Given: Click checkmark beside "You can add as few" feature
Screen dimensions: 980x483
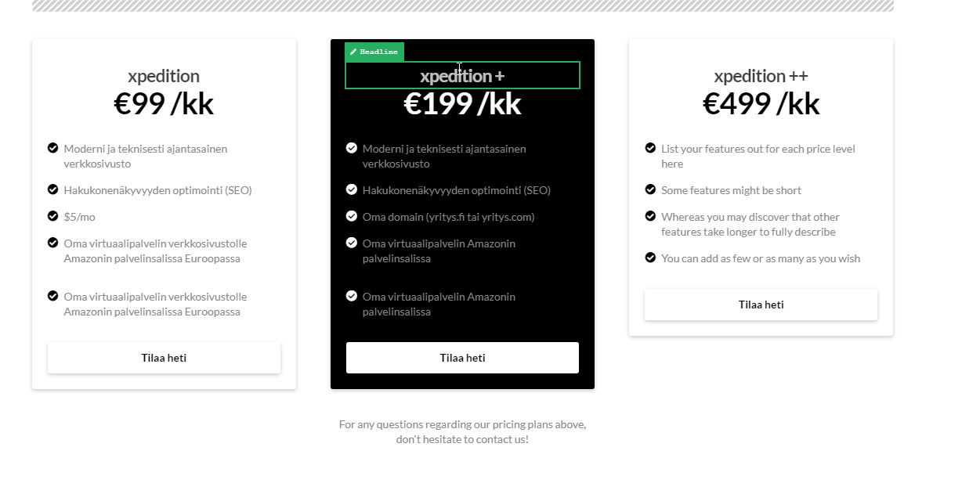Looking at the screenshot, I should [650, 258].
